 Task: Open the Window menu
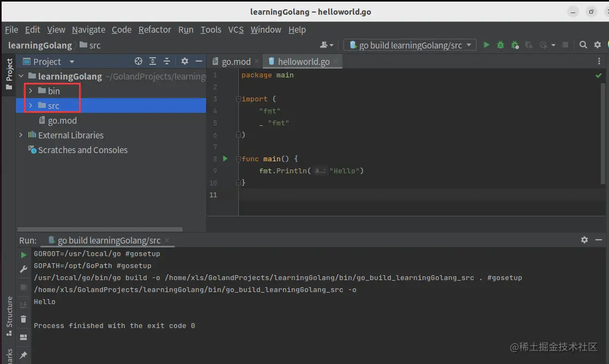266,29
